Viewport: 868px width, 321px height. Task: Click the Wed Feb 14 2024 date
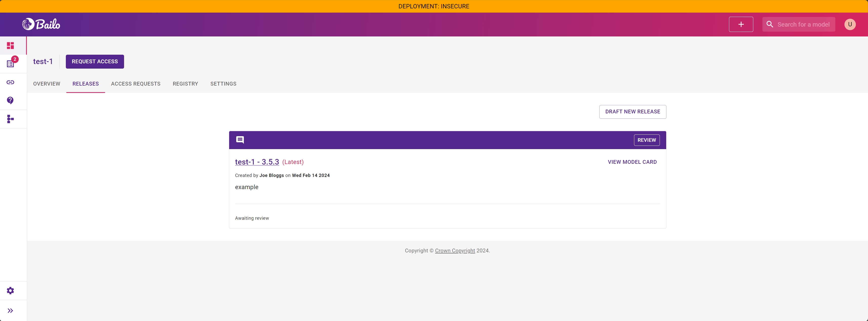point(311,175)
